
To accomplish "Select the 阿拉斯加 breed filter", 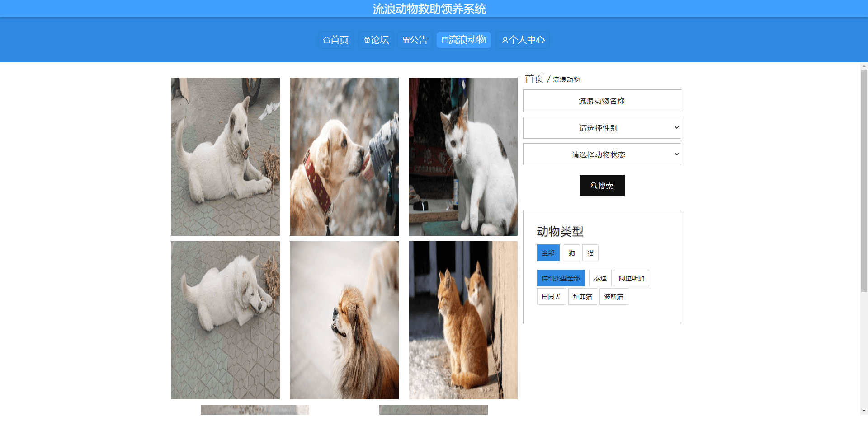I will [632, 278].
